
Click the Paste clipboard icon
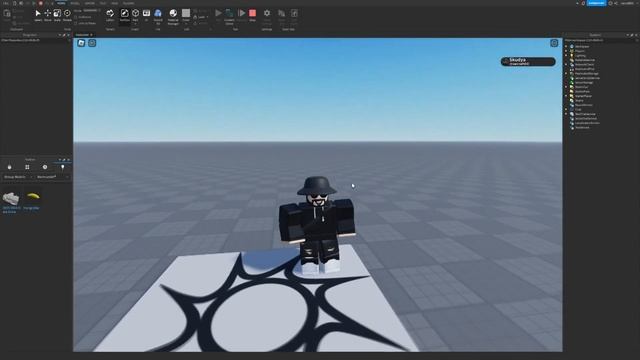coord(7,14)
